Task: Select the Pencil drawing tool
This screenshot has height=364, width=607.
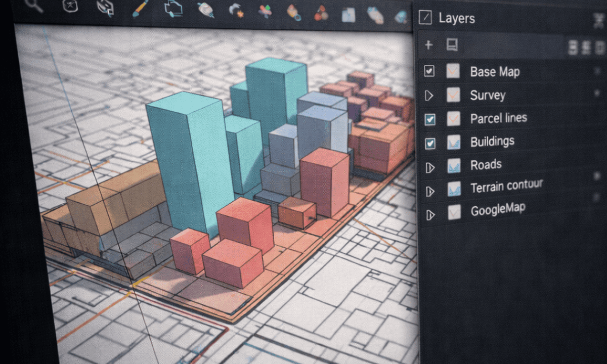Action: click(141, 10)
